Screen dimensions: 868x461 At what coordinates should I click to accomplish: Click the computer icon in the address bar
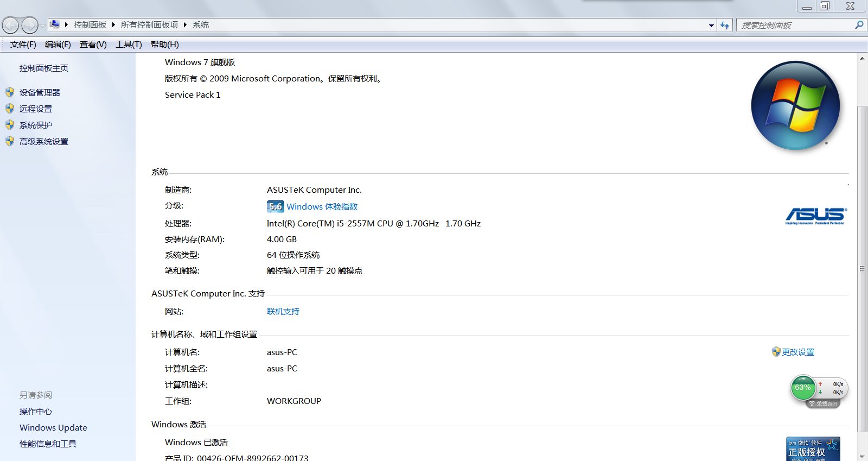[55, 24]
